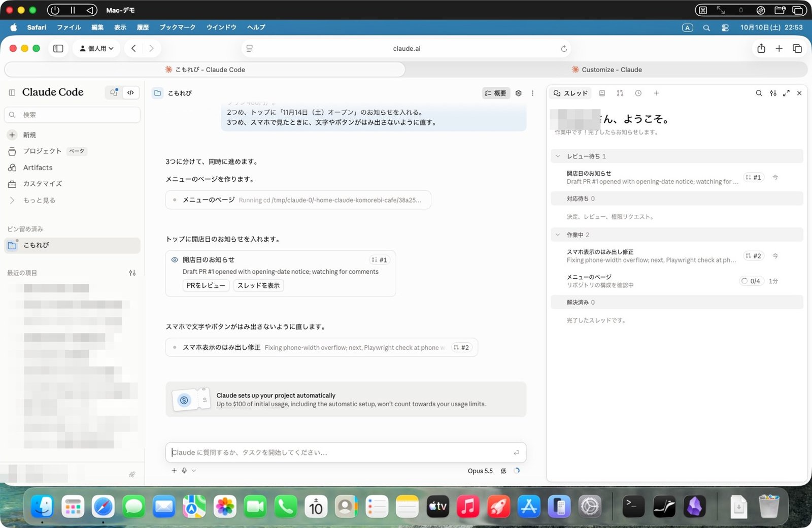Screen dimensions: 812x528
Task: Select pinned こもれび project
Action: 72,245
